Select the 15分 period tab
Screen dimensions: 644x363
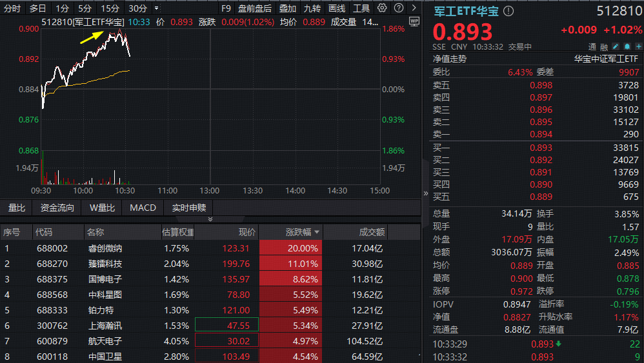(x=110, y=8)
